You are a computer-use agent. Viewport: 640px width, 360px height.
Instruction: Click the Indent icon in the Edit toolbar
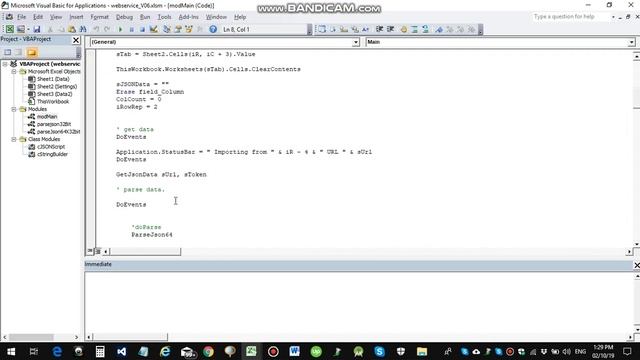pyautogui.click(x=380, y=29)
